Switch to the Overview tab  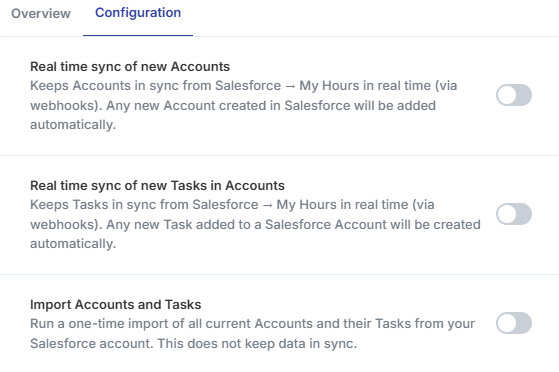click(x=41, y=14)
